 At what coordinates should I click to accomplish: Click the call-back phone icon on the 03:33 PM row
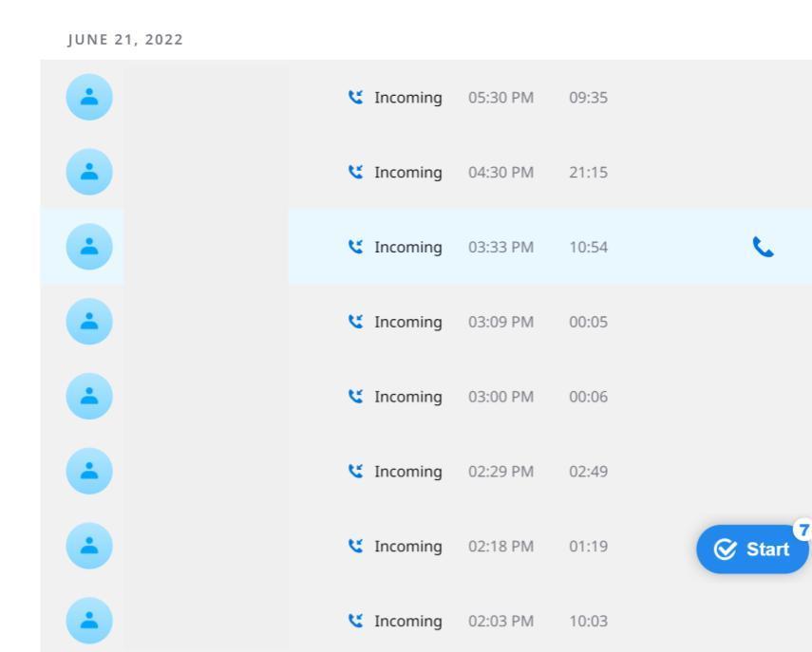[x=763, y=248]
